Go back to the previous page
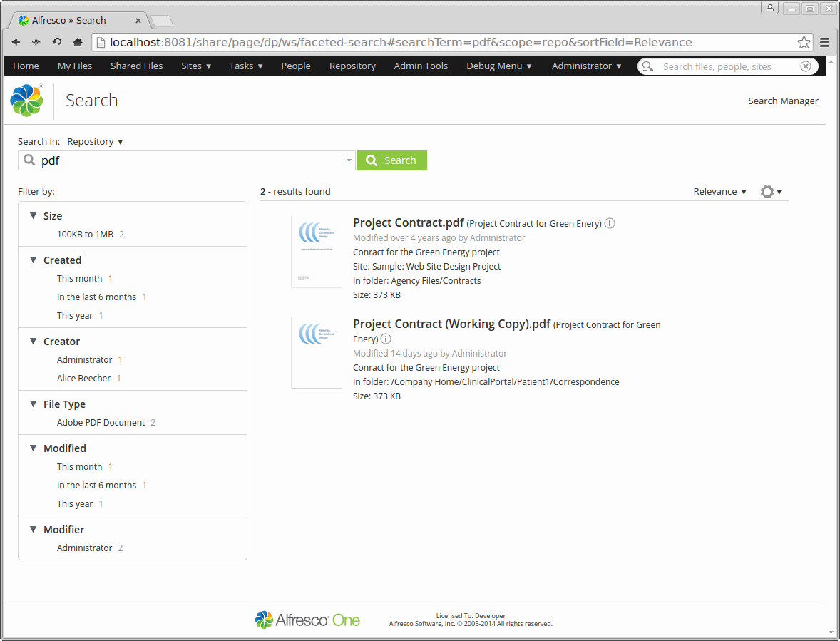Image resolution: width=840 pixels, height=641 pixels. (16, 42)
